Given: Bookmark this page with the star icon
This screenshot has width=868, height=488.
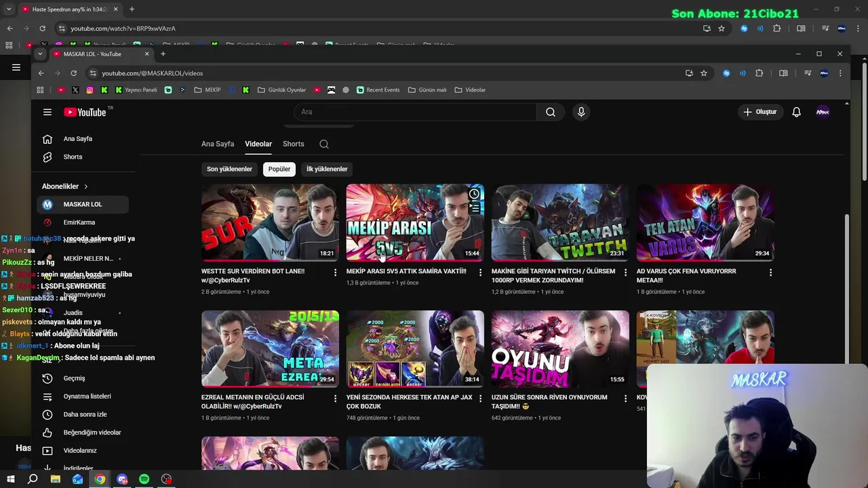Looking at the screenshot, I should (x=704, y=73).
